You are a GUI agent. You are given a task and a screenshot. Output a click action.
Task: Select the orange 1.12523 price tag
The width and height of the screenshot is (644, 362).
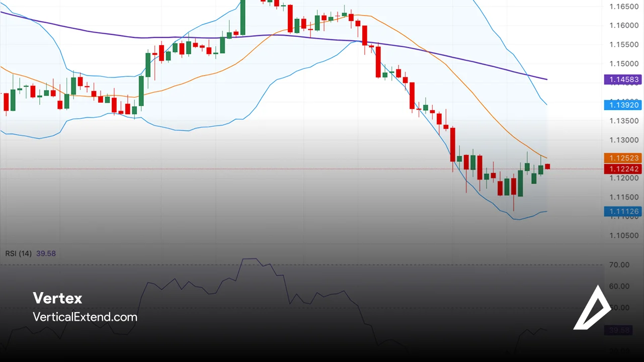(623, 158)
